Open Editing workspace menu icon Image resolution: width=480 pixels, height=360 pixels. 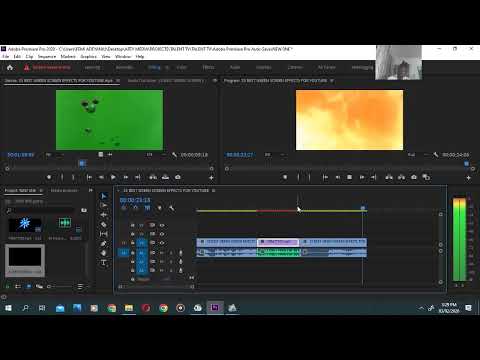[167, 68]
